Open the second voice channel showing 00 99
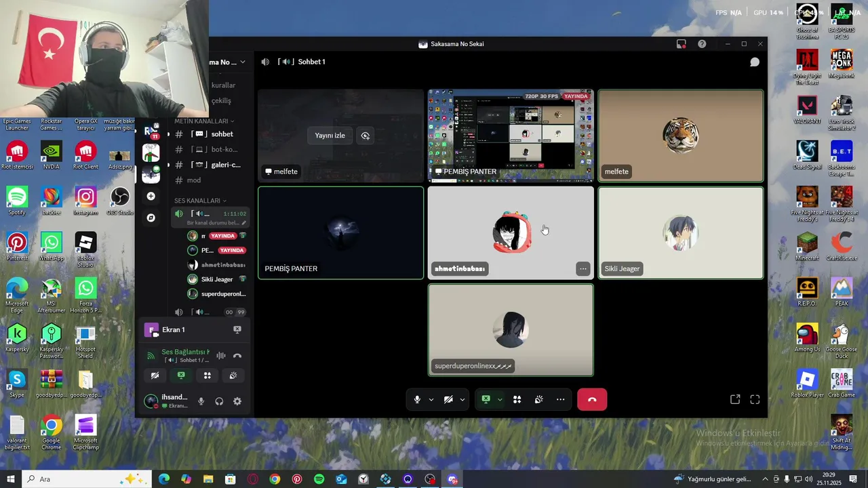The image size is (868, 488). pos(211,312)
